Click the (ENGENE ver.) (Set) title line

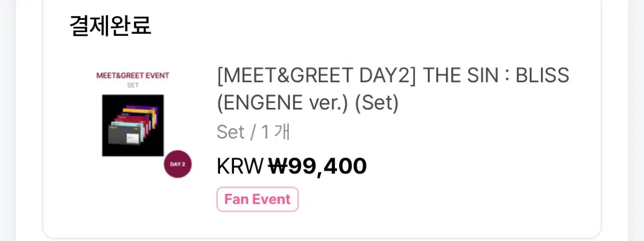point(308,103)
